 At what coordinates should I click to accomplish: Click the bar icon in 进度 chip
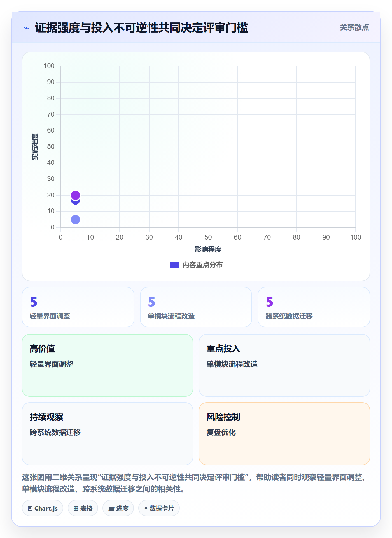(x=111, y=509)
